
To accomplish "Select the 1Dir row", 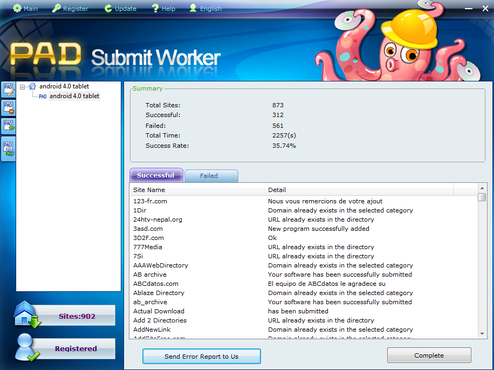I will 304,210.
